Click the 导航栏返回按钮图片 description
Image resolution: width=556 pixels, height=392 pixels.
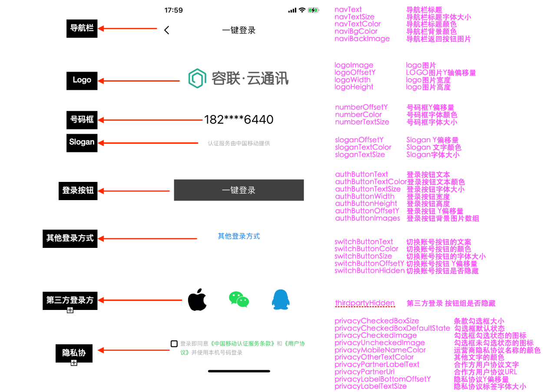coord(438,39)
